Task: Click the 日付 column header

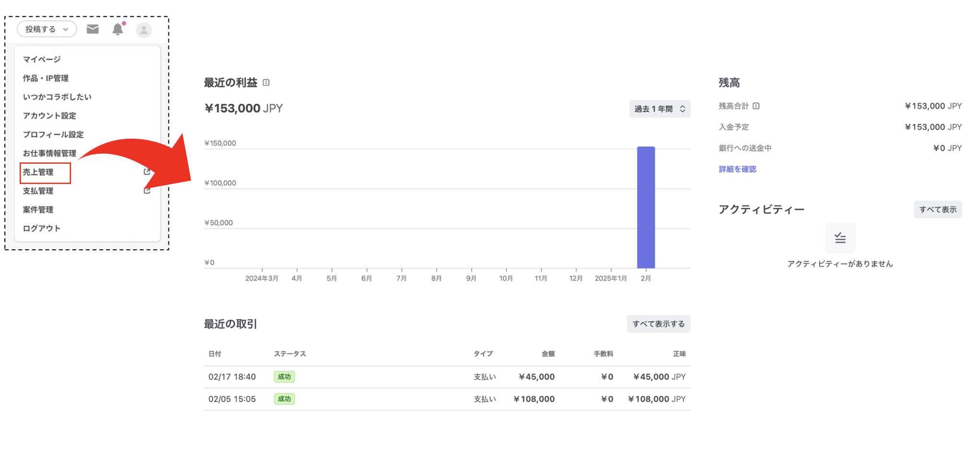Action: 215,354
